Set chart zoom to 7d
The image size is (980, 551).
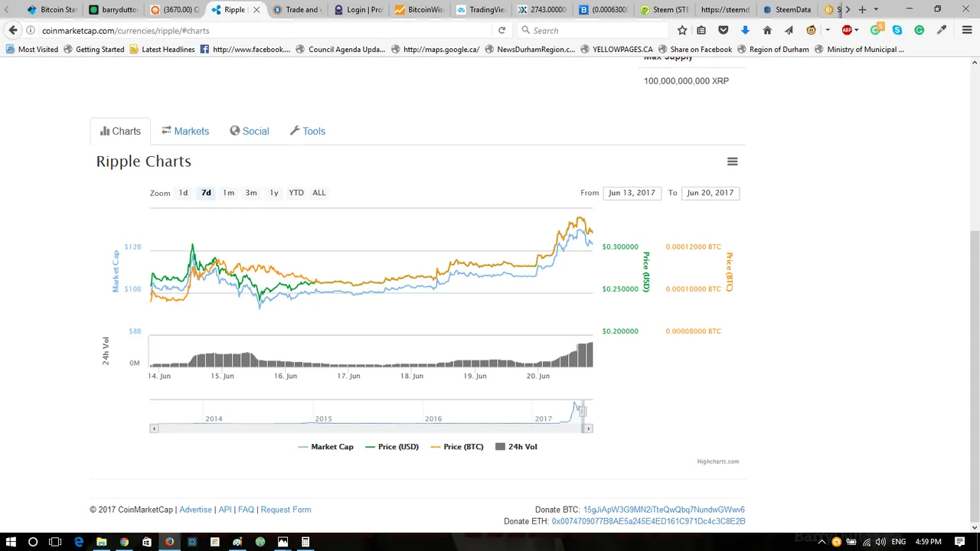point(206,193)
